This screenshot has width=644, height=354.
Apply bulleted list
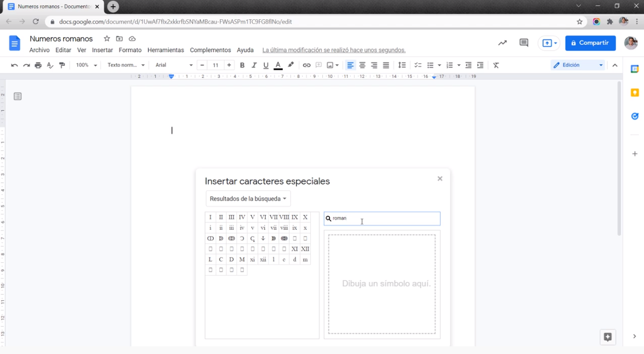430,65
